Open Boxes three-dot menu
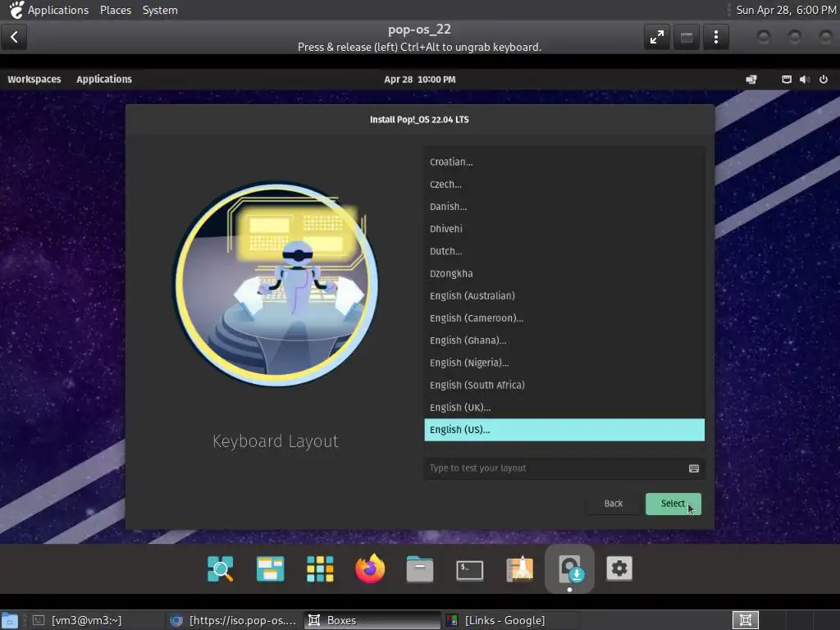 pyautogui.click(x=715, y=37)
